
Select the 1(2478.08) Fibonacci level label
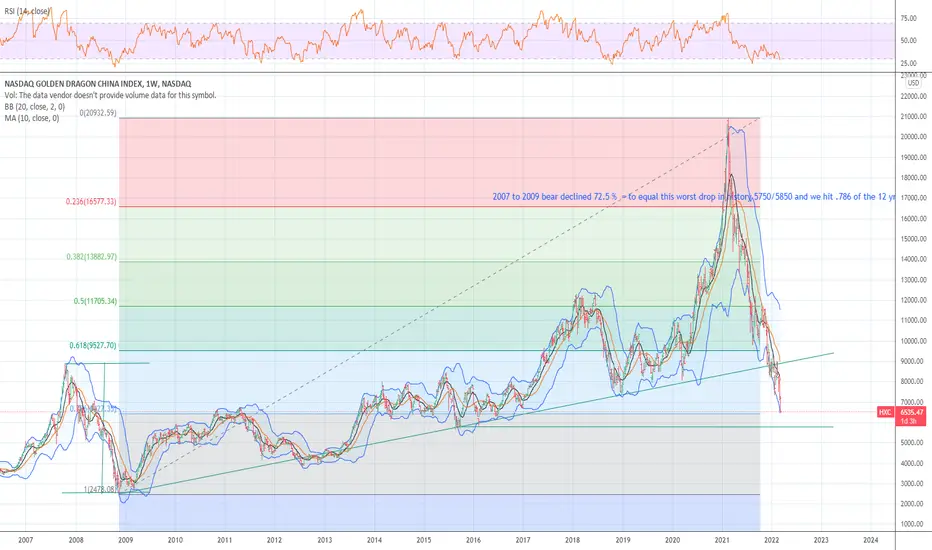click(x=100, y=489)
